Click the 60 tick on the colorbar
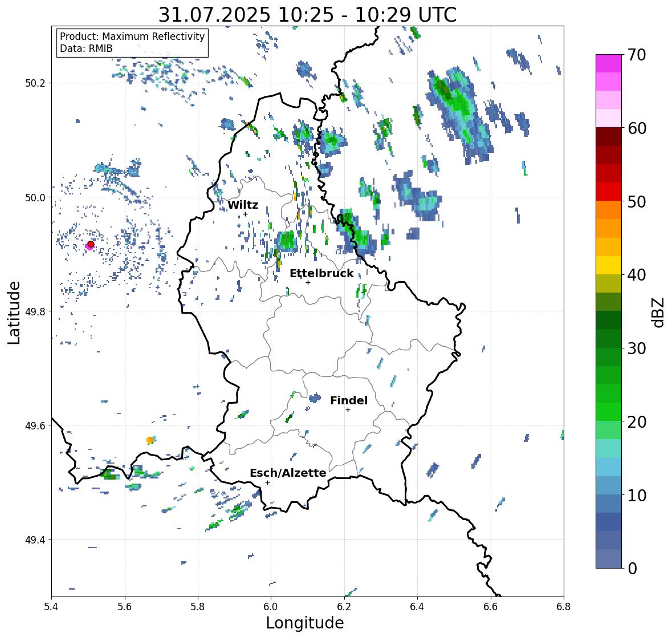The image size is (672, 637). [x=637, y=128]
